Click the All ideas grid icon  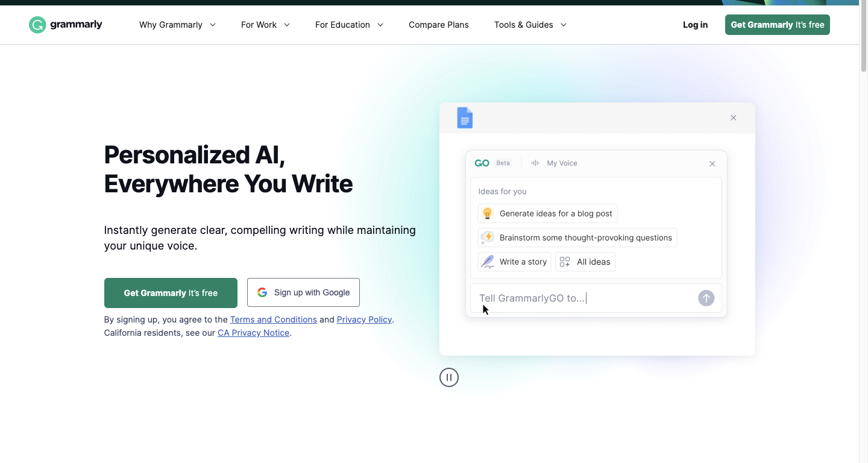click(x=565, y=262)
